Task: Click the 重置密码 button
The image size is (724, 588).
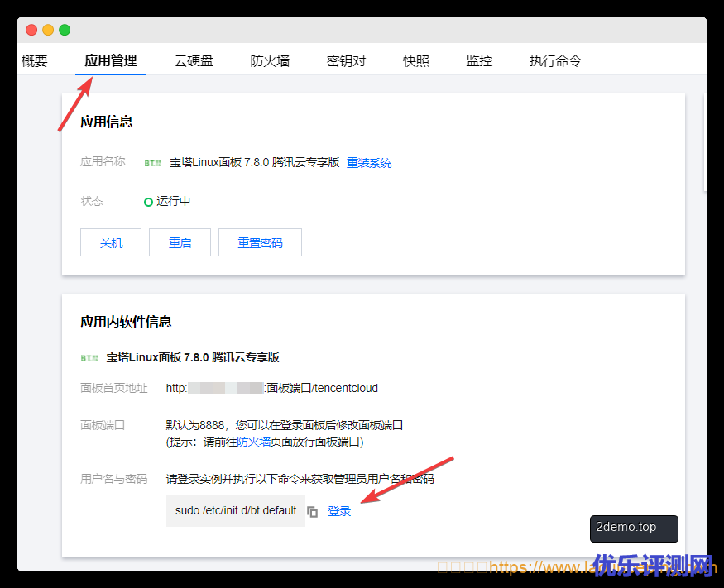Action: (260, 243)
